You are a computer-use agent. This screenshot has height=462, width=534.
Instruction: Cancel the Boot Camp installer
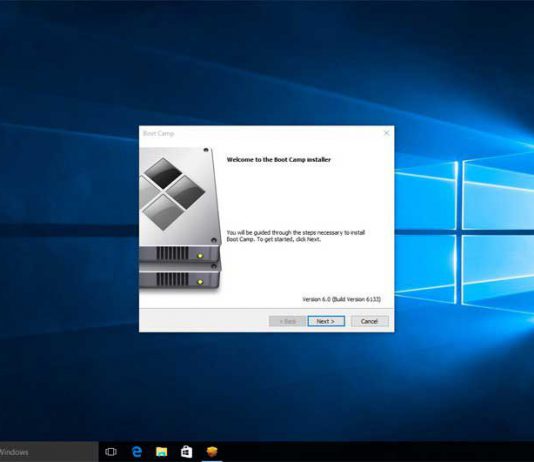[x=370, y=321]
